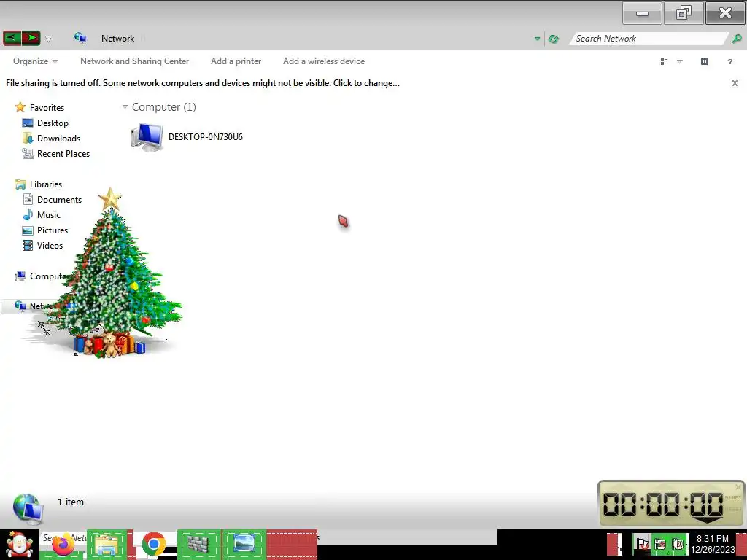
Task: Click the Network breadcrumb in the address bar
Action: [117, 39]
